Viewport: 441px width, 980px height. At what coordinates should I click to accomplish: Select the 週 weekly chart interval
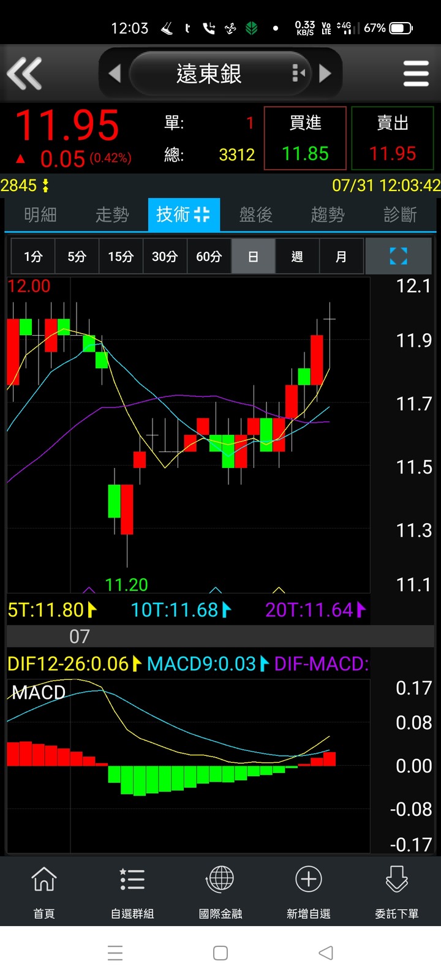pos(297,256)
